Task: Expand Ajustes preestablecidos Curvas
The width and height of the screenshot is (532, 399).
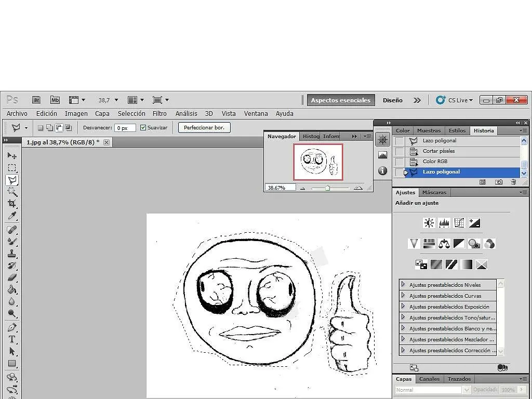Action: [x=403, y=295]
